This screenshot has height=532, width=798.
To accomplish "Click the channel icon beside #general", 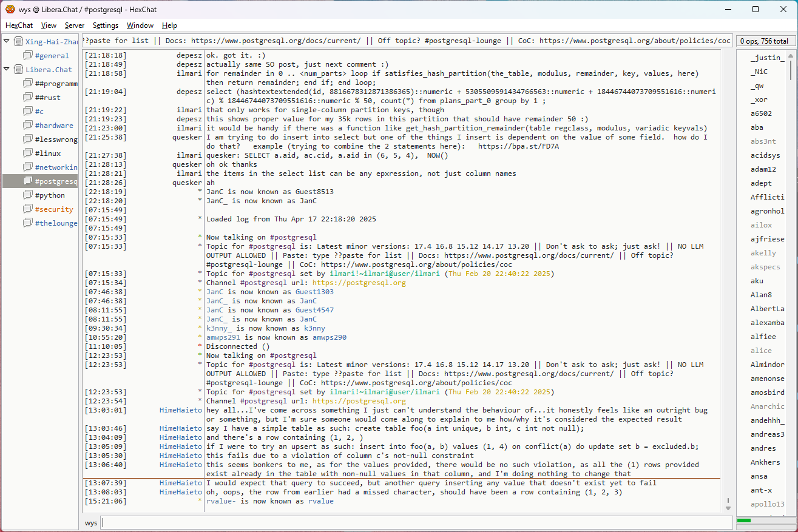I will coord(28,56).
